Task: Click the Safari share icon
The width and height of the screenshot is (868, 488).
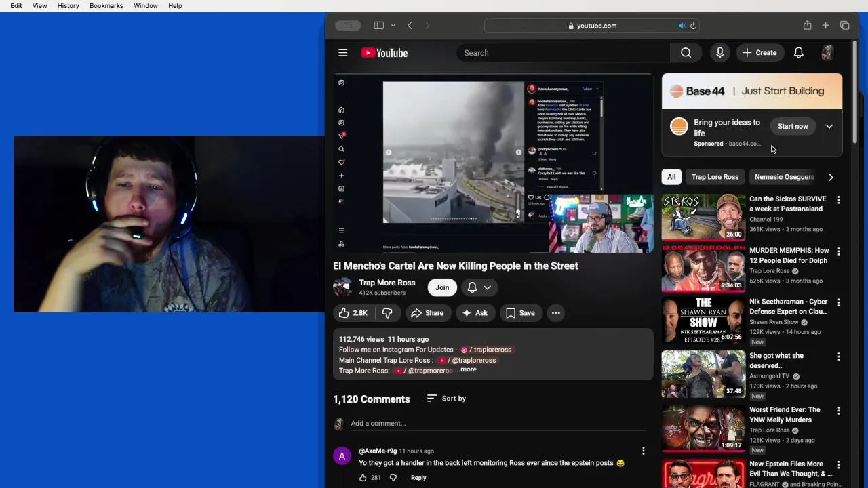Action: coord(807,25)
